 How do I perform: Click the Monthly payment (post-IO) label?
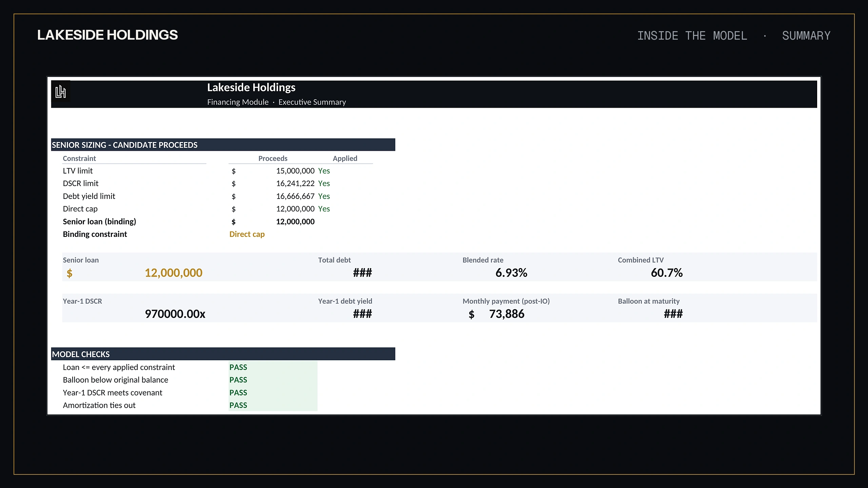[506, 301]
